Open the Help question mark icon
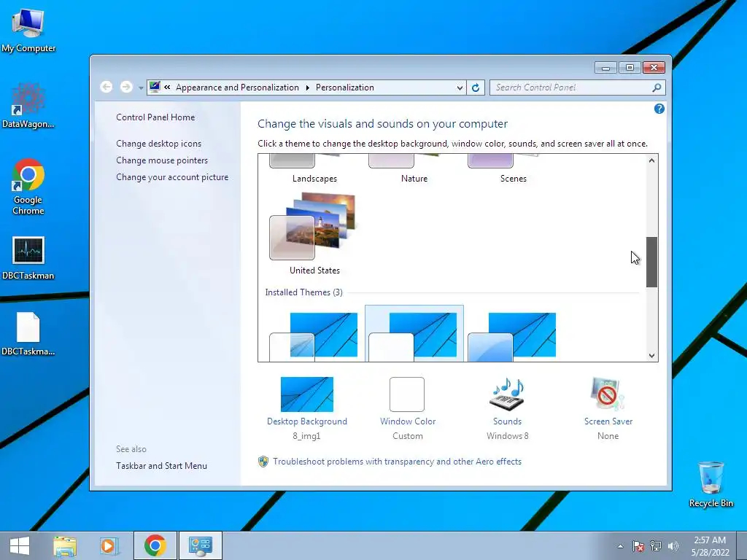 pyautogui.click(x=659, y=109)
